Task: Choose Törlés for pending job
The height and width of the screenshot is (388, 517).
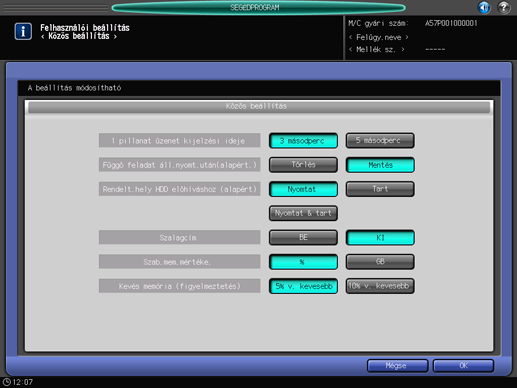Action: (x=303, y=165)
